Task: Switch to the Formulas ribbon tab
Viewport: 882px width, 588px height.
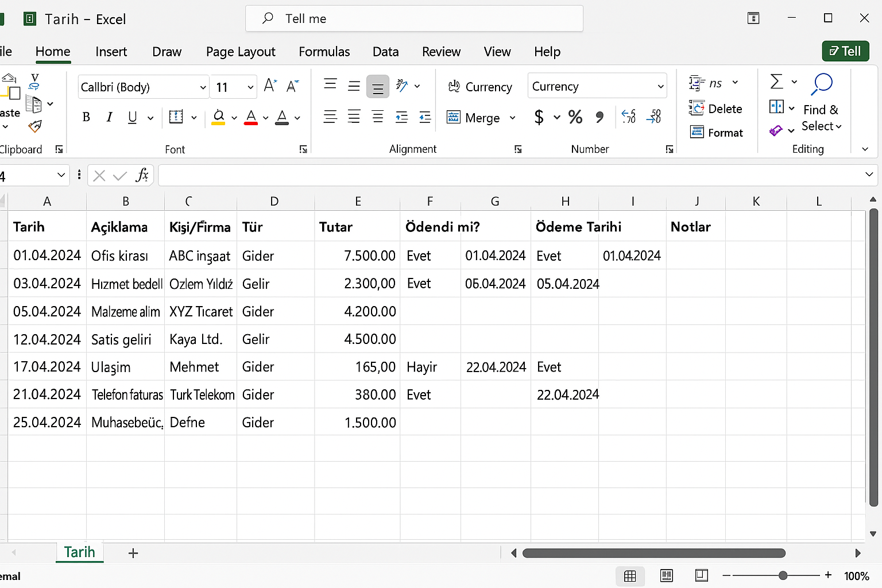Action: 324,52
